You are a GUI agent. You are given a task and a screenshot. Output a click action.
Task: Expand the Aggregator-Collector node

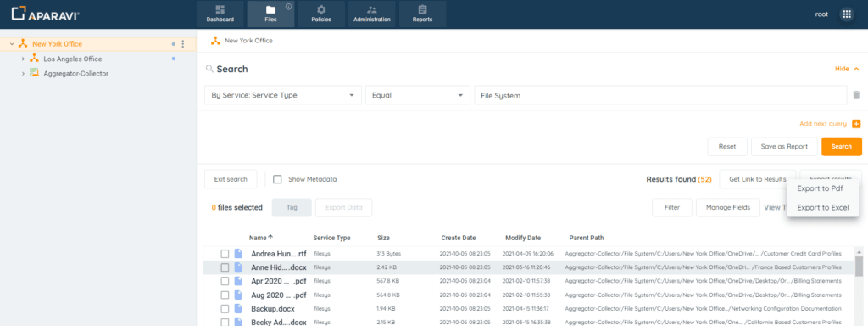point(23,73)
